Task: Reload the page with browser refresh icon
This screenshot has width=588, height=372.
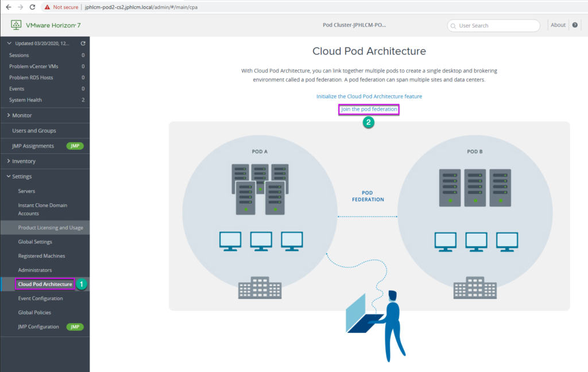Action: pos(32,7)
